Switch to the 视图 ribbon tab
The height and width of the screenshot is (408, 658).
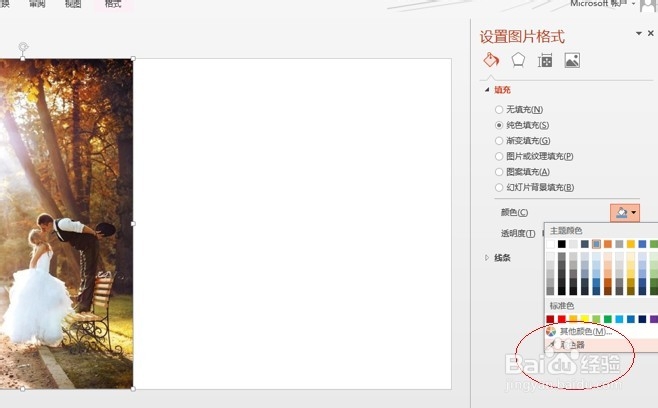click(73, 4)
